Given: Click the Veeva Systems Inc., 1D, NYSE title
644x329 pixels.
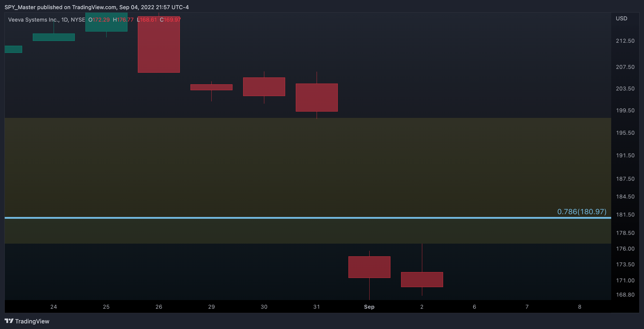Looking at the screenshot, I should point(47,20).
